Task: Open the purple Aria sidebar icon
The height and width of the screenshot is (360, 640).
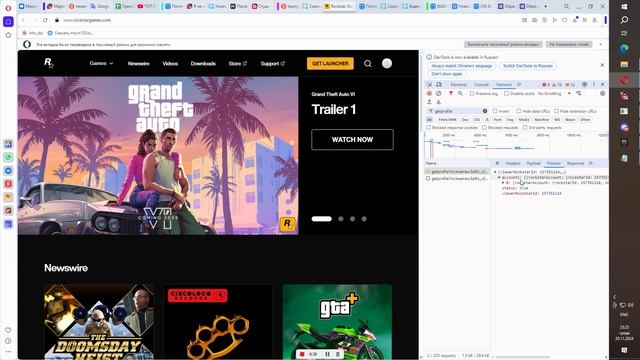Action: point(8,21)
